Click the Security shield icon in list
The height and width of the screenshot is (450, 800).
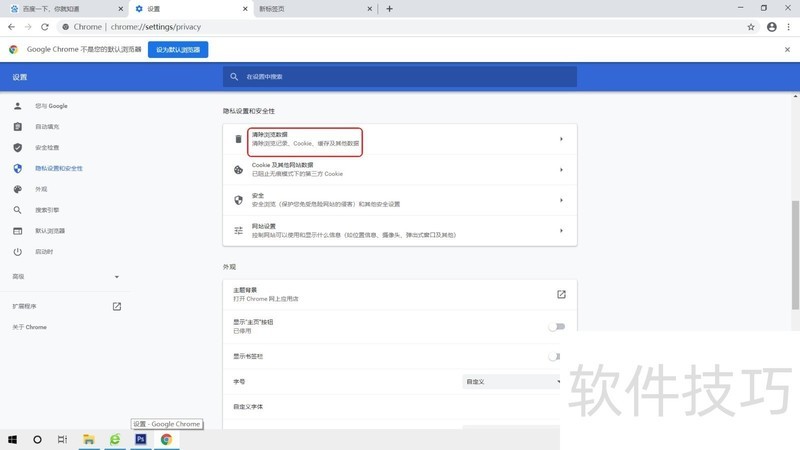coord(238,200)
